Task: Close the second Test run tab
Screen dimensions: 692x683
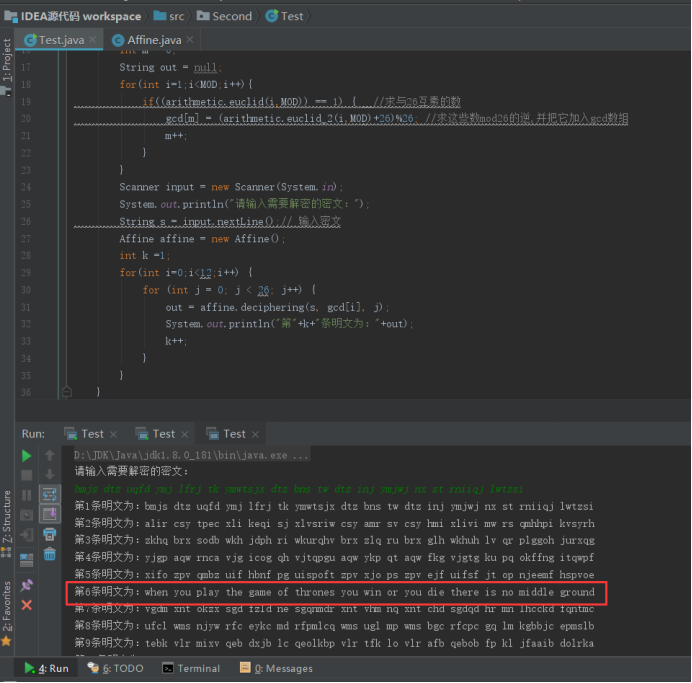Action: coord(184,435)
